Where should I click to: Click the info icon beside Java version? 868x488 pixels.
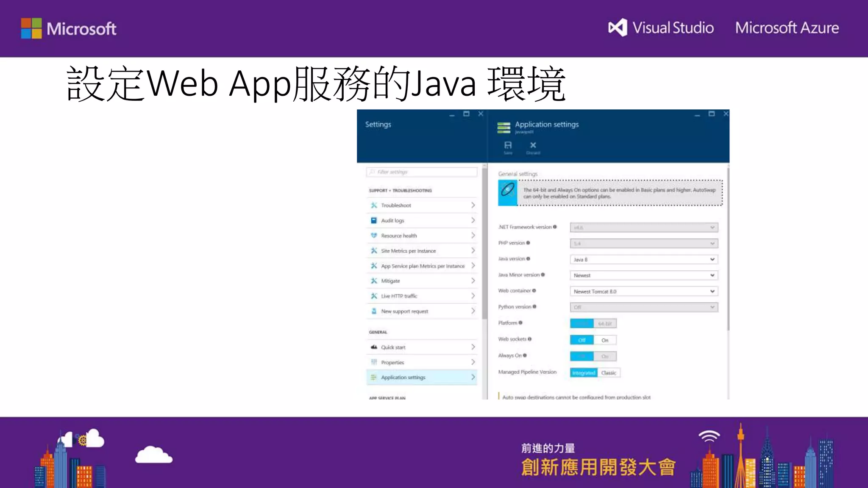pos(528,259)
